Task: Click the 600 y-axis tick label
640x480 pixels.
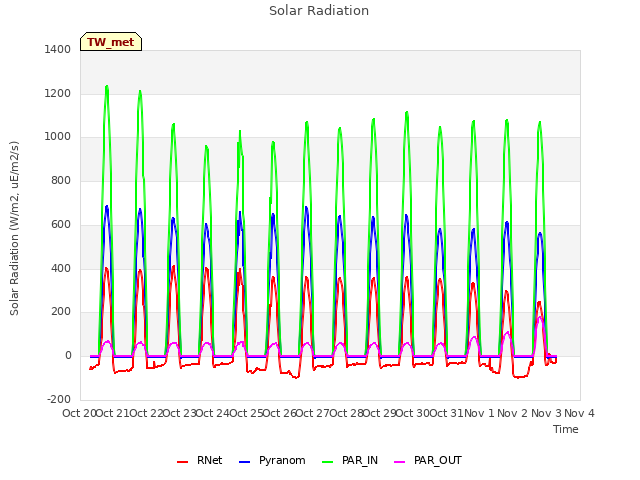Action: [x=61, y=224]
